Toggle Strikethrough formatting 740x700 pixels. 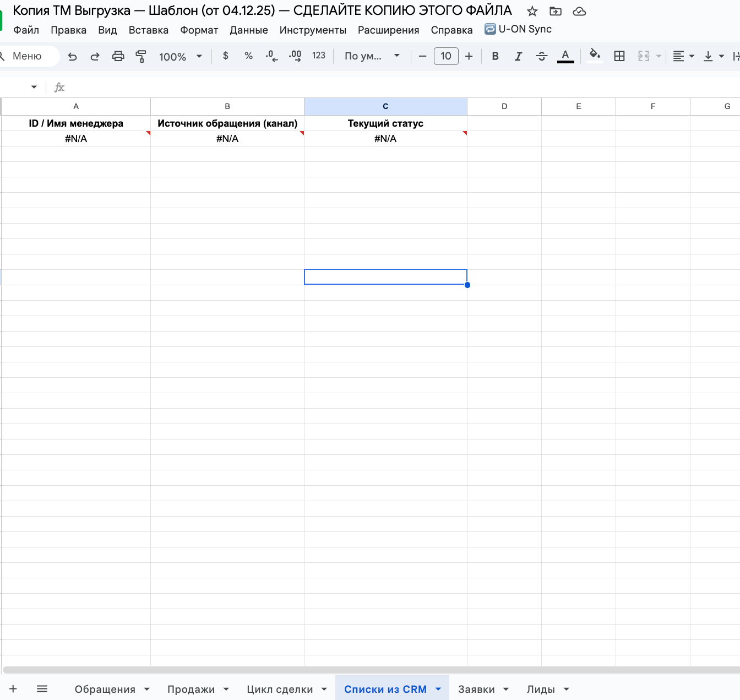tap(541, 56)
